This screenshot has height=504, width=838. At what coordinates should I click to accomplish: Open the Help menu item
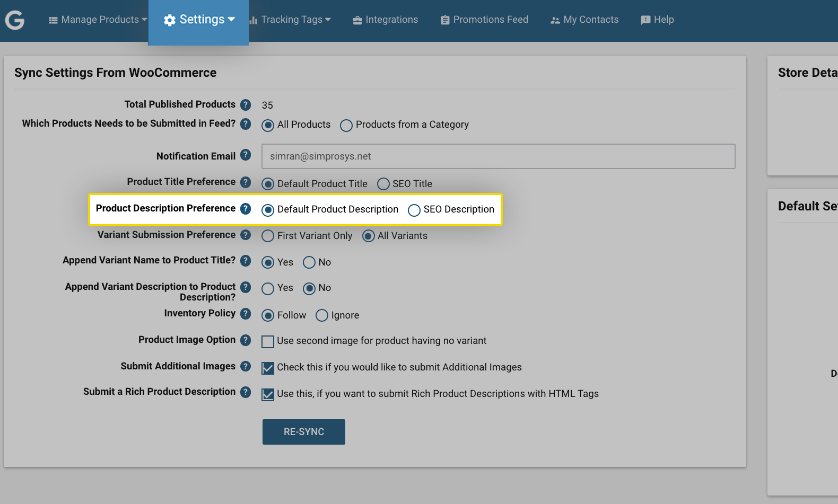tap(658, 20)
